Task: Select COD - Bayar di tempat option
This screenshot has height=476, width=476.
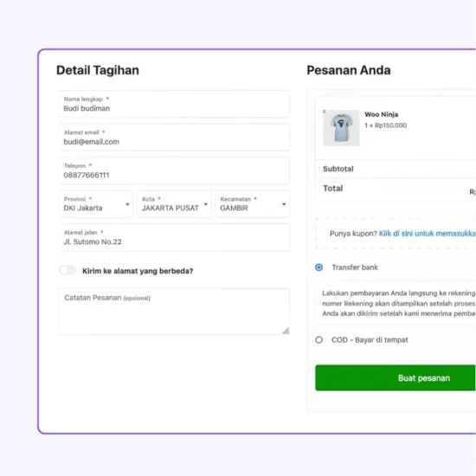Action: 318,340
